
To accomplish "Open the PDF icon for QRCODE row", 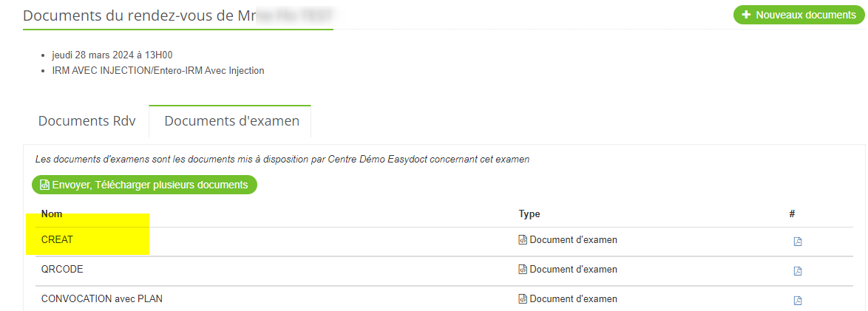I will pos(798,271).
